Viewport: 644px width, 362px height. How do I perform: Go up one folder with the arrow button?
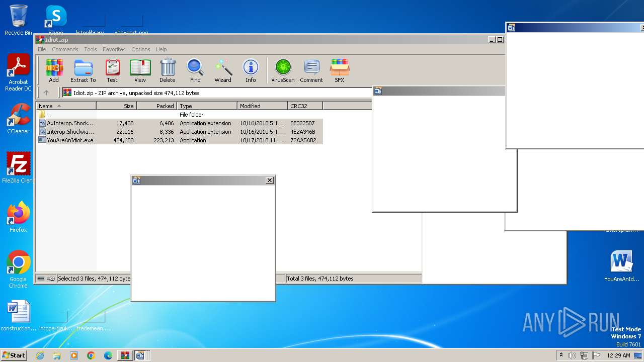[46, 93]
